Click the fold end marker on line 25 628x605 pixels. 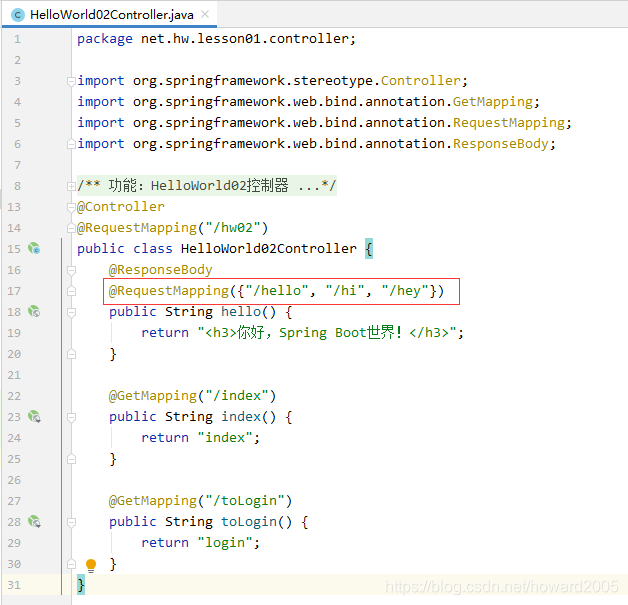(71, 459)
